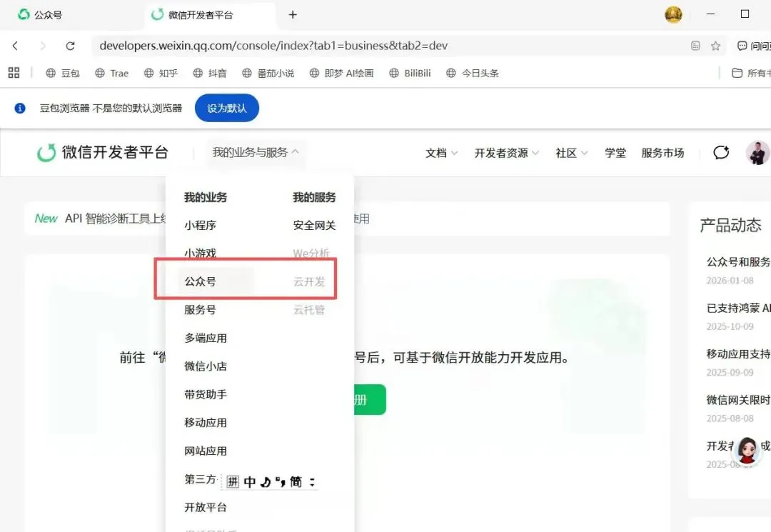Open the 移动应用支持 news item
Viewport: 771px width, 532px height.
pyautogui.click(x=739, y=353)
